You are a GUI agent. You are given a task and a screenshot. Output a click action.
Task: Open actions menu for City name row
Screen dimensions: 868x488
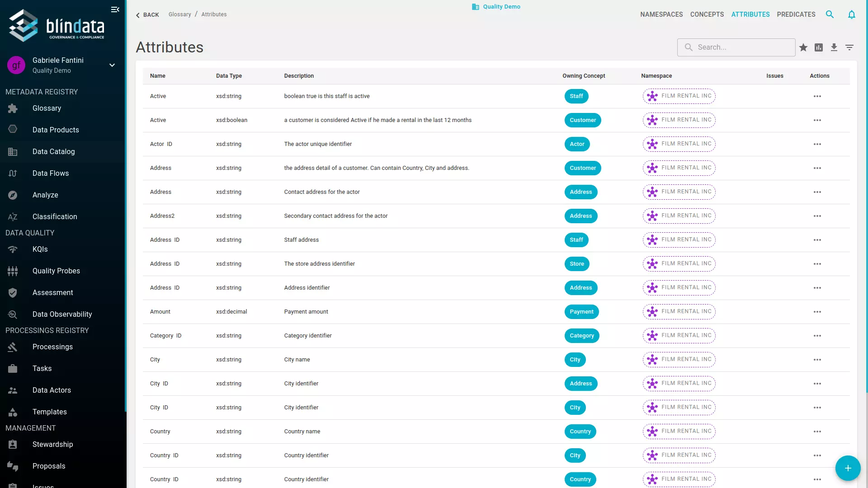(817, 360)
